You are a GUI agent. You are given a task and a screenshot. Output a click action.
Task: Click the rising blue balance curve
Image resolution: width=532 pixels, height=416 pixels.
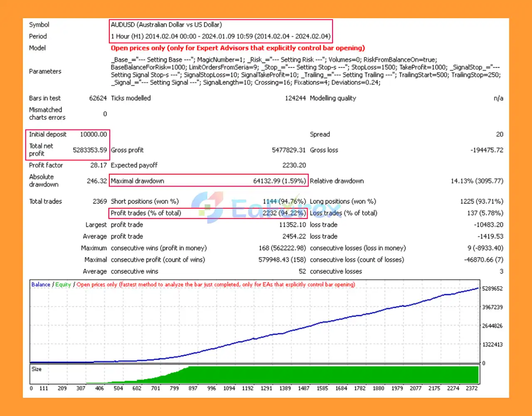pyautogui.click(x=332, y=320)
